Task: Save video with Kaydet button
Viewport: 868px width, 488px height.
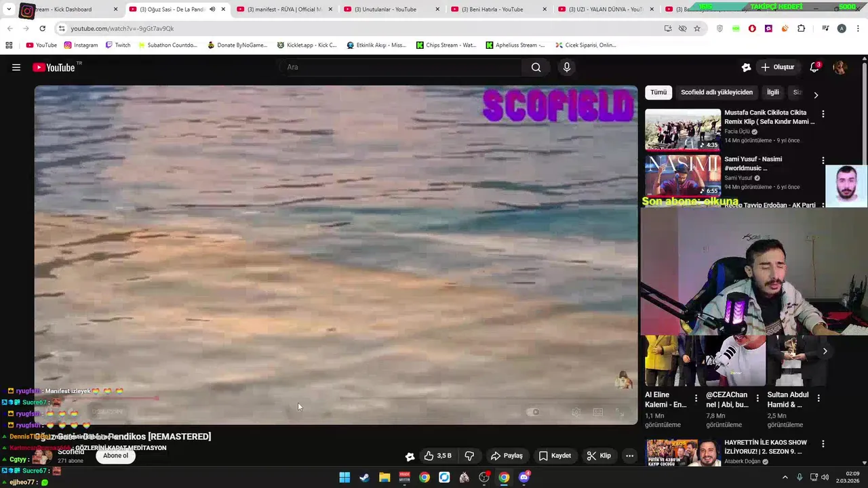Action: pos(555,455)
